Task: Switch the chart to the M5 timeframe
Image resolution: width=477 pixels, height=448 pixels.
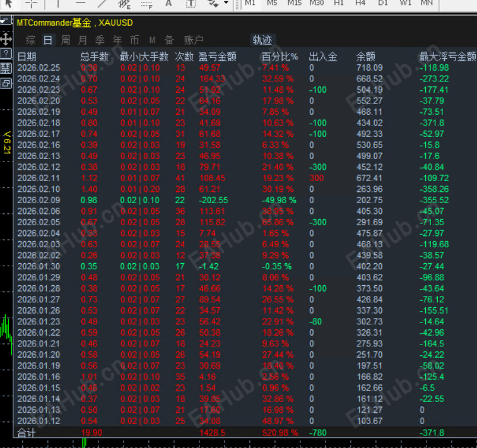Action: point(272,3)
